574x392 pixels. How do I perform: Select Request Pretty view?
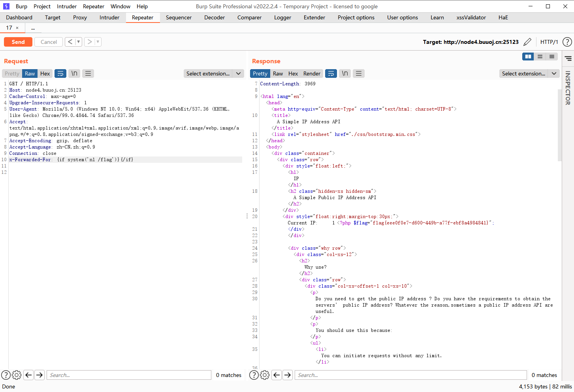[12, 73]
